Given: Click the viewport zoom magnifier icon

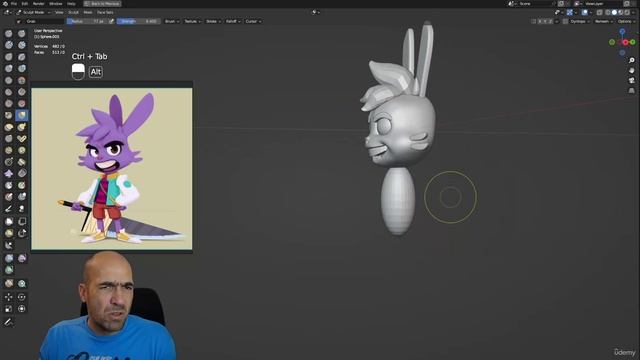Looking at the screenshot, I should click(x=631, y=60).
